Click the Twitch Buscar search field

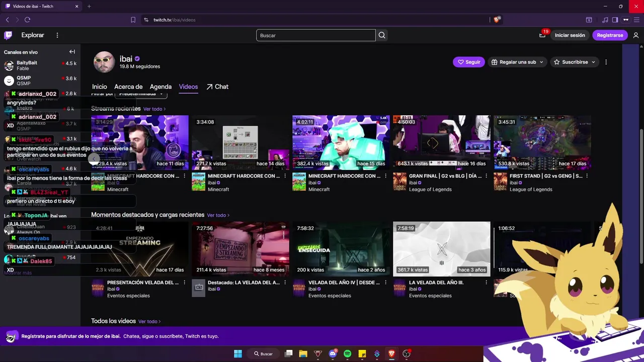(315, 35)
